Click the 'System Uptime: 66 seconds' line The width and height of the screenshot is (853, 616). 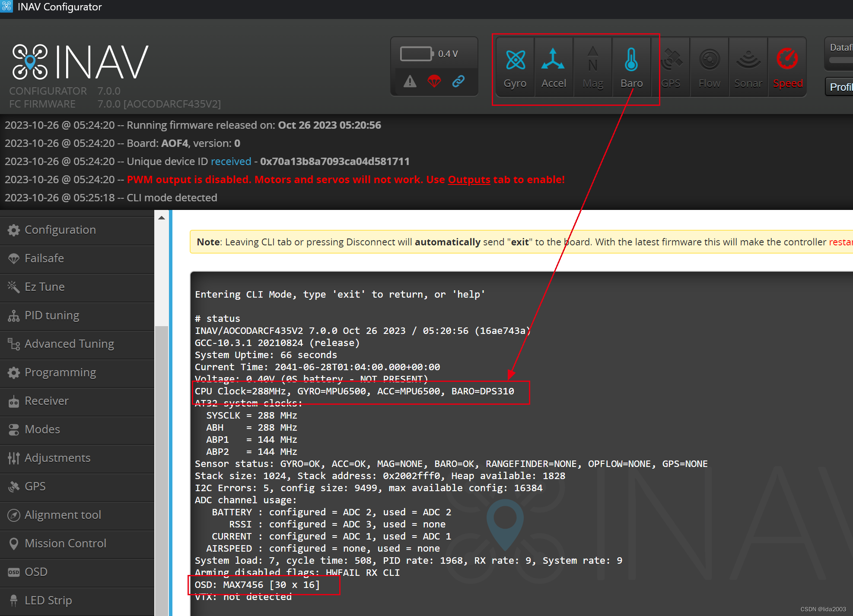point(266,355)
